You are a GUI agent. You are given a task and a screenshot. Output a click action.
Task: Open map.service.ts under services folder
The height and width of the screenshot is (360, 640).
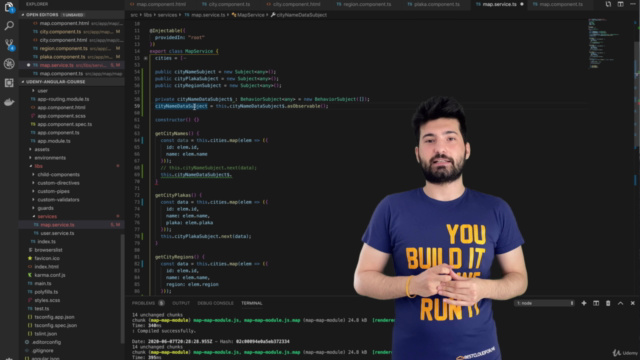tap(57, 225)
